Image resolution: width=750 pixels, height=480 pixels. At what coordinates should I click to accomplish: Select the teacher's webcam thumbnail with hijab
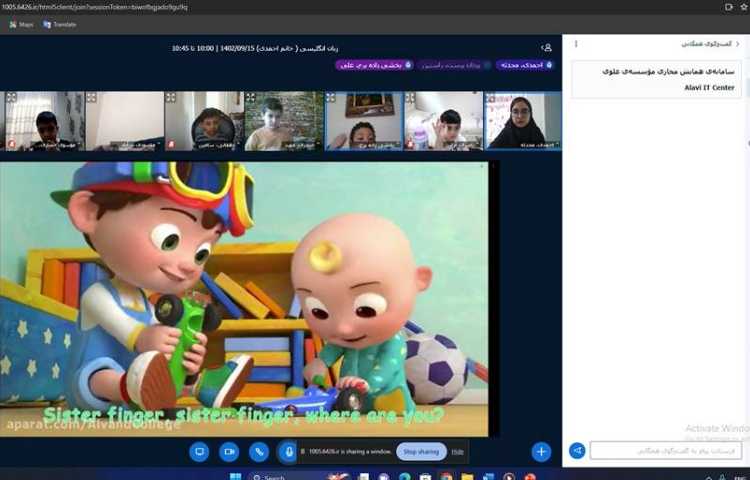[522, 121]
